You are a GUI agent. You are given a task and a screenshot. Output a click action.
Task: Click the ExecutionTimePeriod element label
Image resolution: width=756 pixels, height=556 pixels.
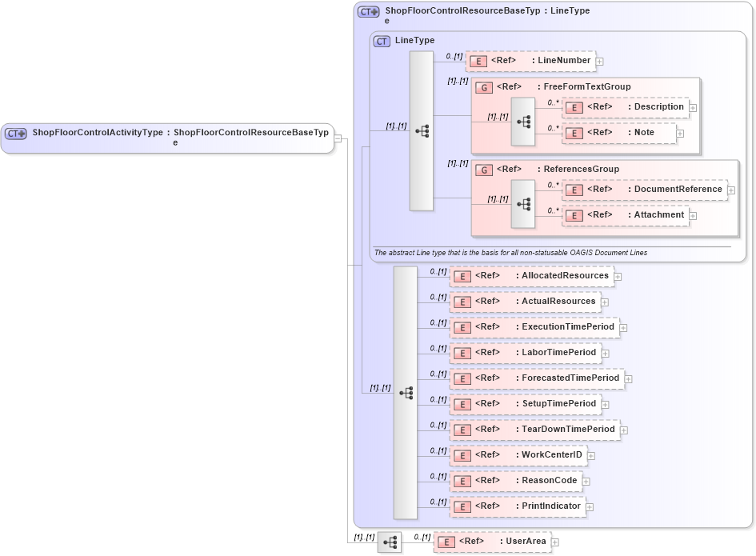pos(565,327)
